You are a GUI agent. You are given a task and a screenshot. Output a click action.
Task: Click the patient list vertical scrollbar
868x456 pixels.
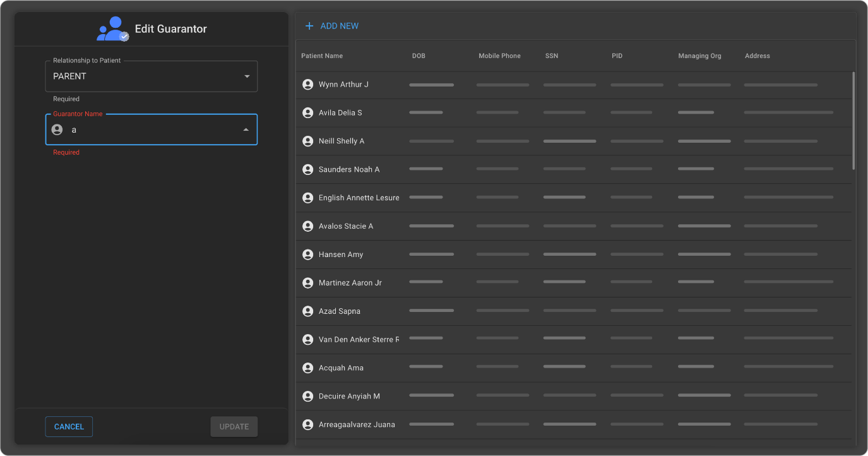pos(853,120)
